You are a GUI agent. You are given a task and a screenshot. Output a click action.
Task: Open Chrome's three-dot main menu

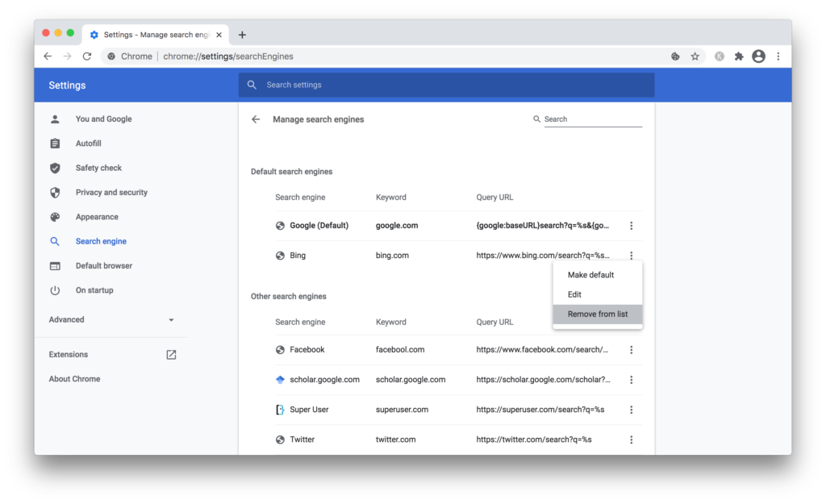tap(778, 56)
